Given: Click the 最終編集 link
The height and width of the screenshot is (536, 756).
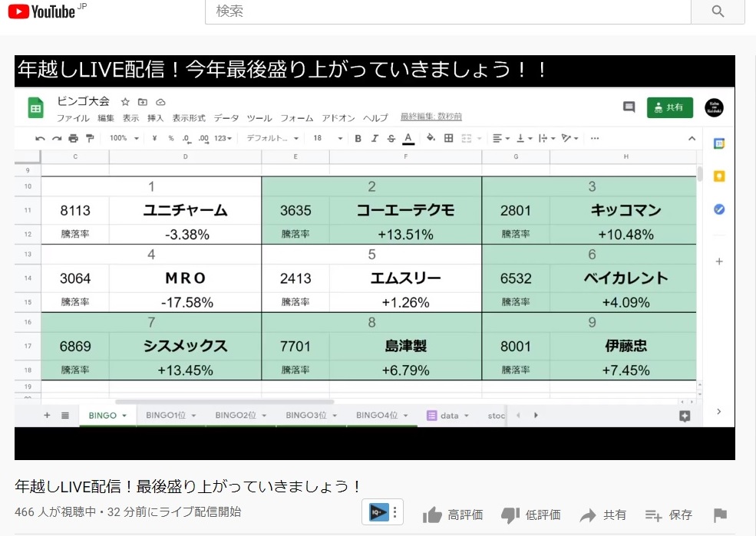Looking at the screenshot, I should pyautogui.click(x=431, y=117).
